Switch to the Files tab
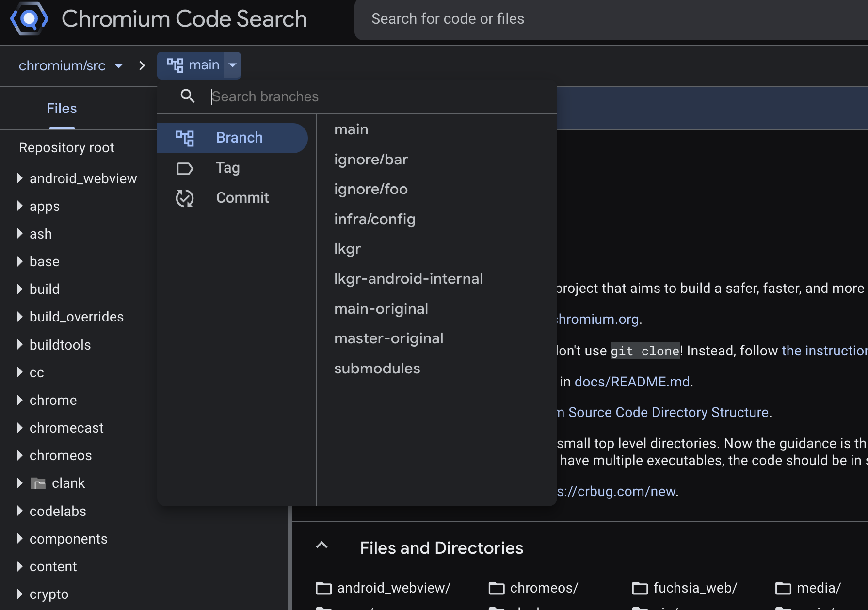Viewport: 868px width, 610px height. [62, 109]
